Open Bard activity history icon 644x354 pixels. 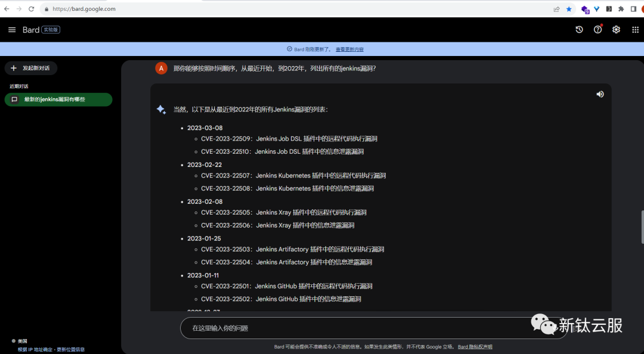coord(579,30)
